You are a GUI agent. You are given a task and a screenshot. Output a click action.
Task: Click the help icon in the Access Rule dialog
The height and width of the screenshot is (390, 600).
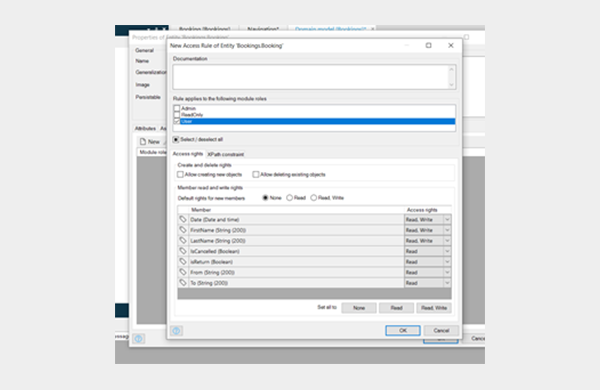[176, 331]
